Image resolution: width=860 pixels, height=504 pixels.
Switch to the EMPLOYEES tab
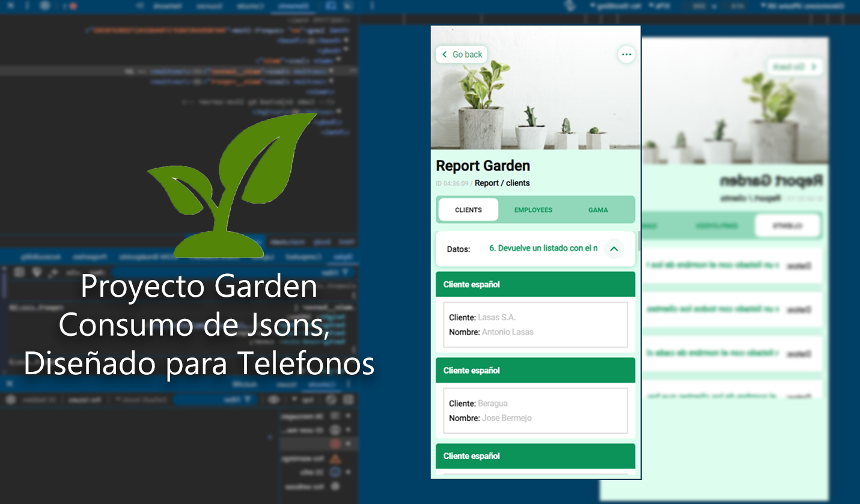coord(533,210)
